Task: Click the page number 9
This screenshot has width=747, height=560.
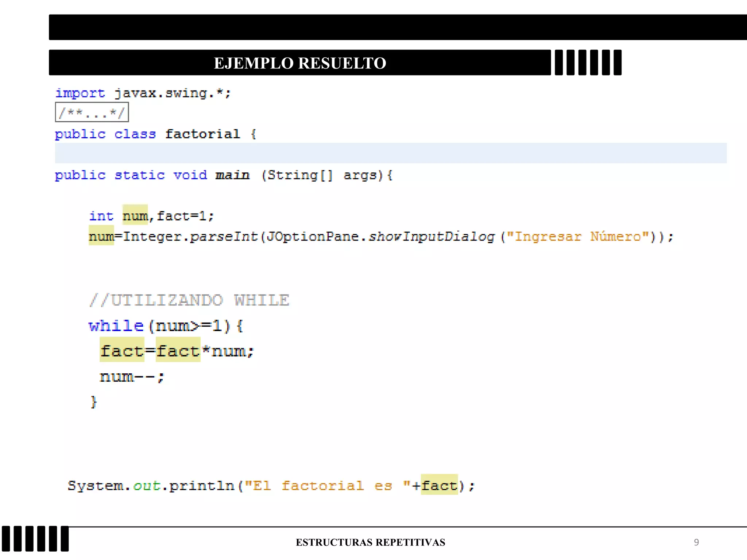Action: [696, 542]
